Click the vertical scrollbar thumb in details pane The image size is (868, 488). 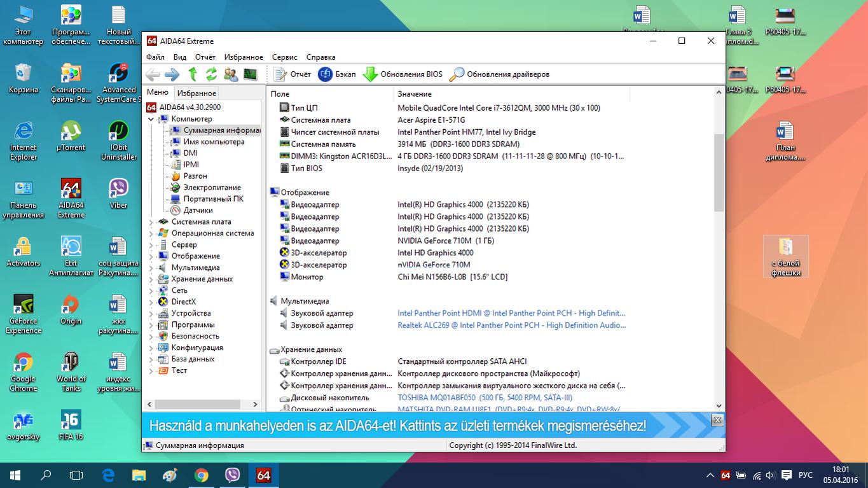tap(719, 172)
